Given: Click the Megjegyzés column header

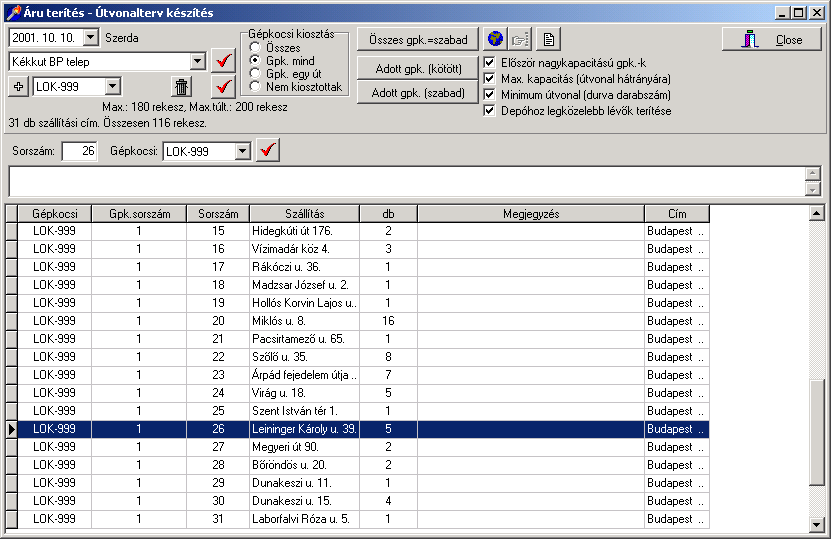Looking at the screenshot, I should [x=530, y=214].
